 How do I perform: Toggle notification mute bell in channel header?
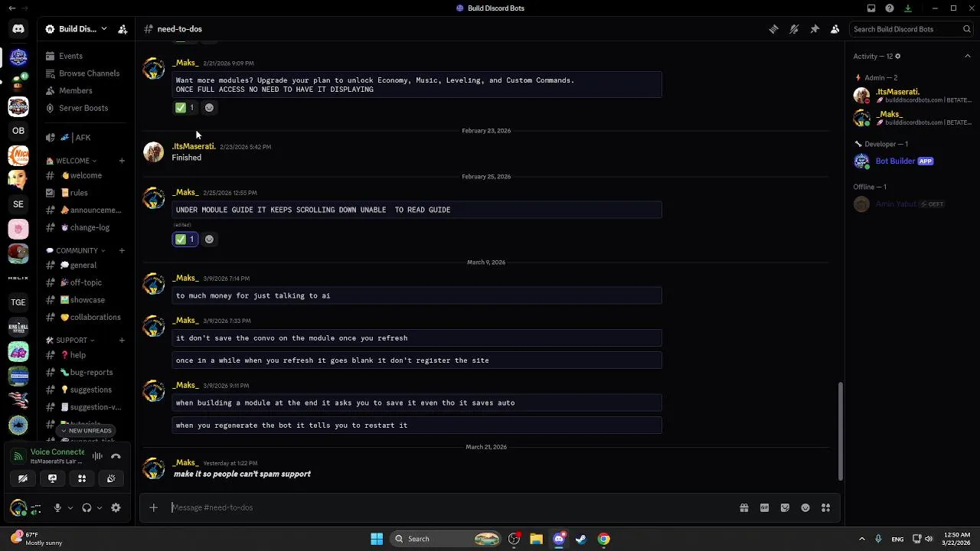[794, 29]
